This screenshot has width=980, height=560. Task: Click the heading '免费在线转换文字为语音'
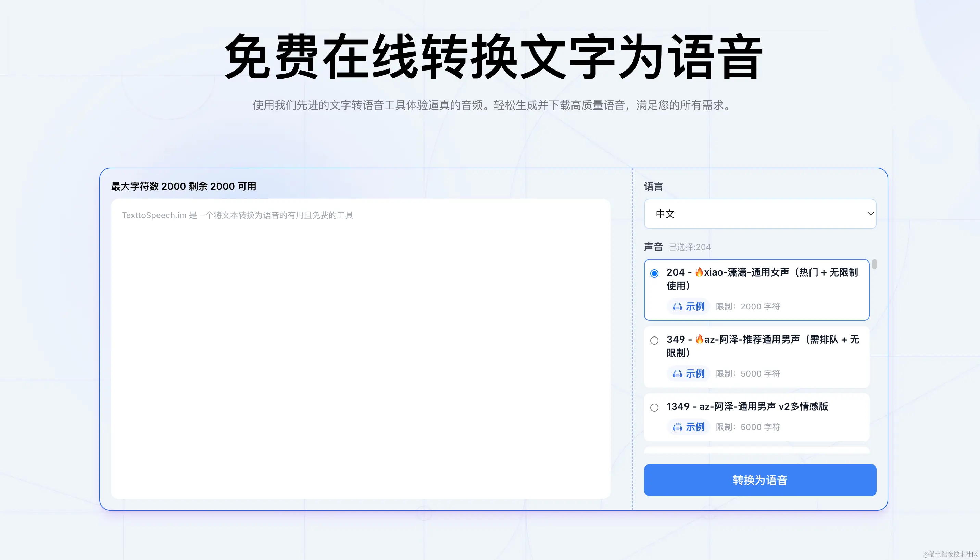click(x=494, y=56)
